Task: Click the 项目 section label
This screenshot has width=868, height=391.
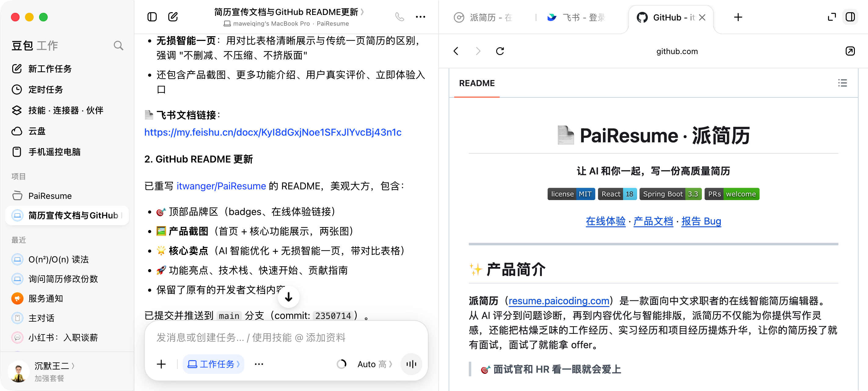Action: (19, 176)
